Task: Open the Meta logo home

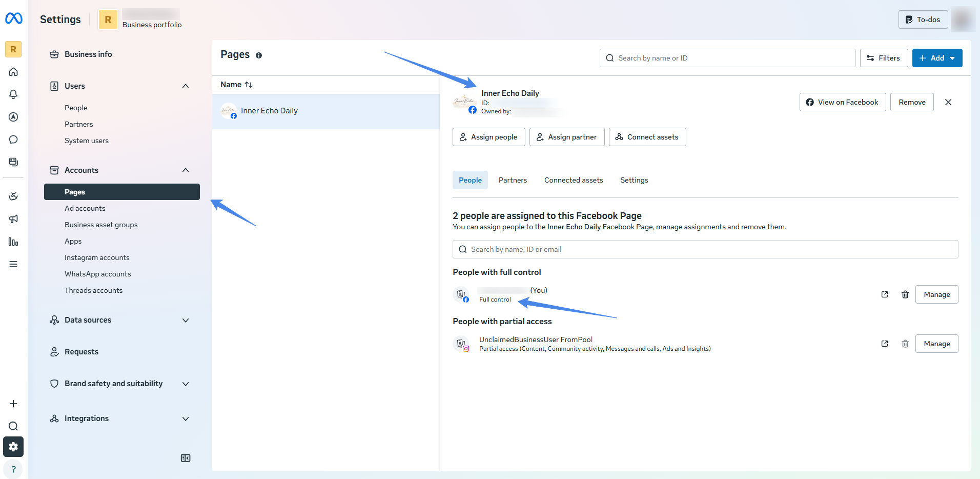Action: [14, 18]
